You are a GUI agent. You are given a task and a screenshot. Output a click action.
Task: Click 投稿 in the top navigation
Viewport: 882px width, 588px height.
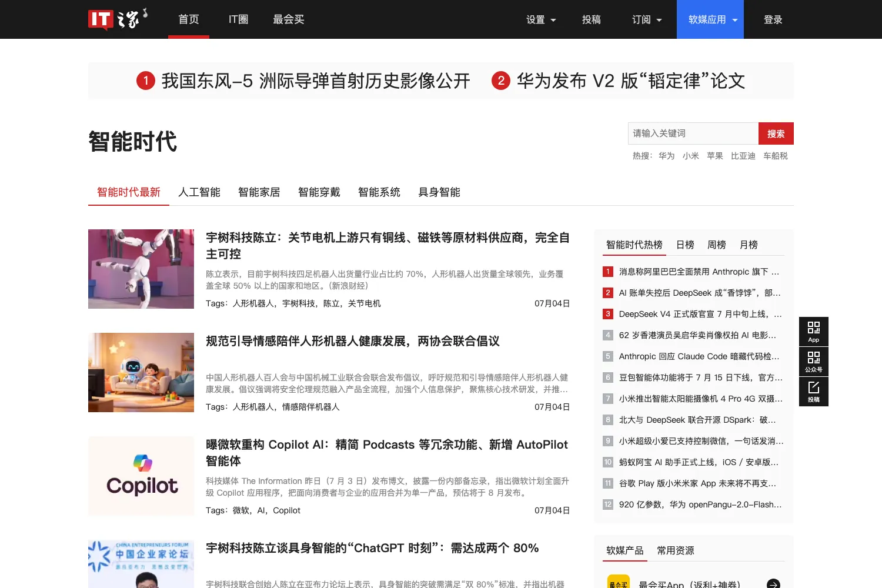[x=592, y=19]
